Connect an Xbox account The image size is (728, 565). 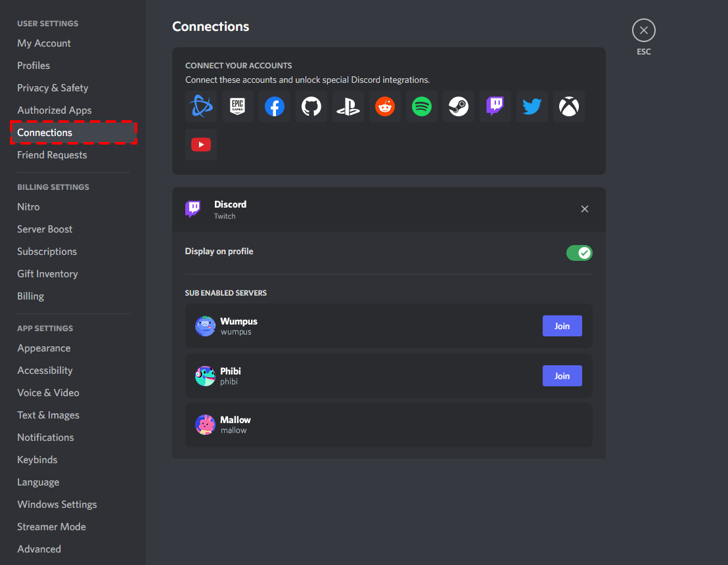[569, 106]
